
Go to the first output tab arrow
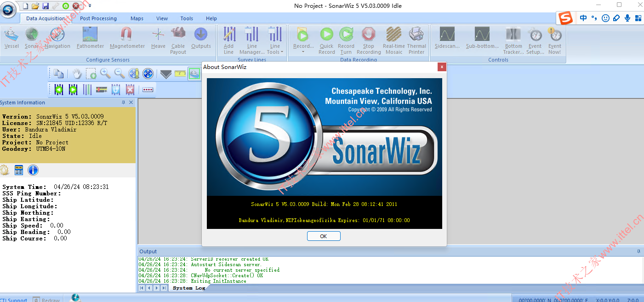[x=142, y=288]
